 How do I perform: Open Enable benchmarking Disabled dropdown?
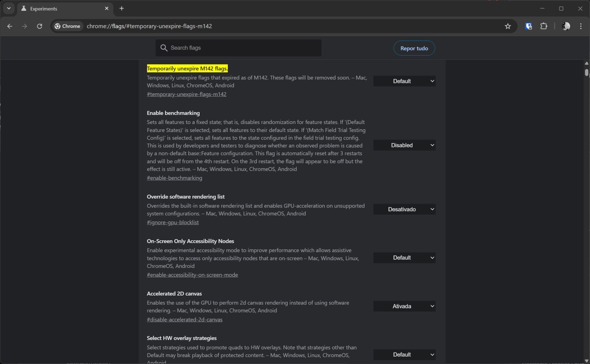[x=404, y=145]
